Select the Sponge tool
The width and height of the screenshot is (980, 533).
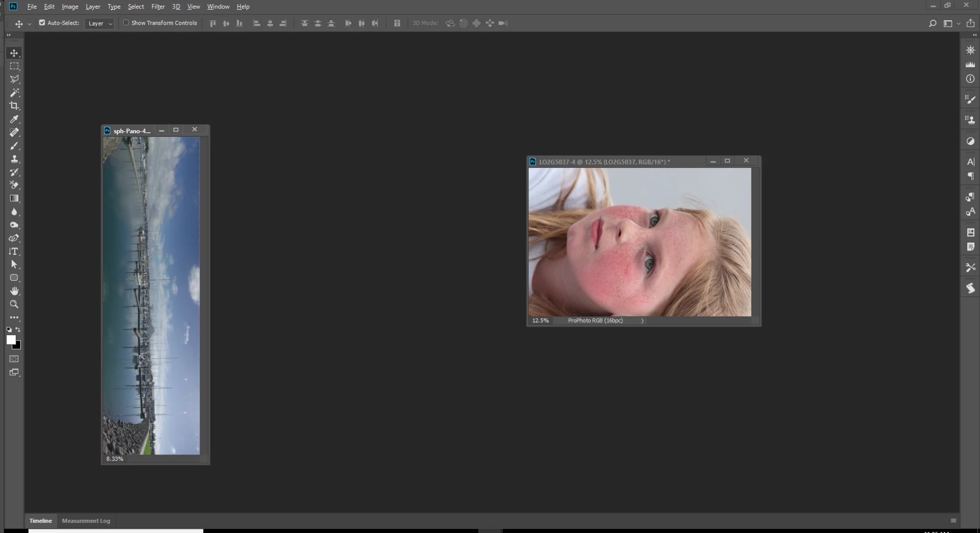point(14,225)
